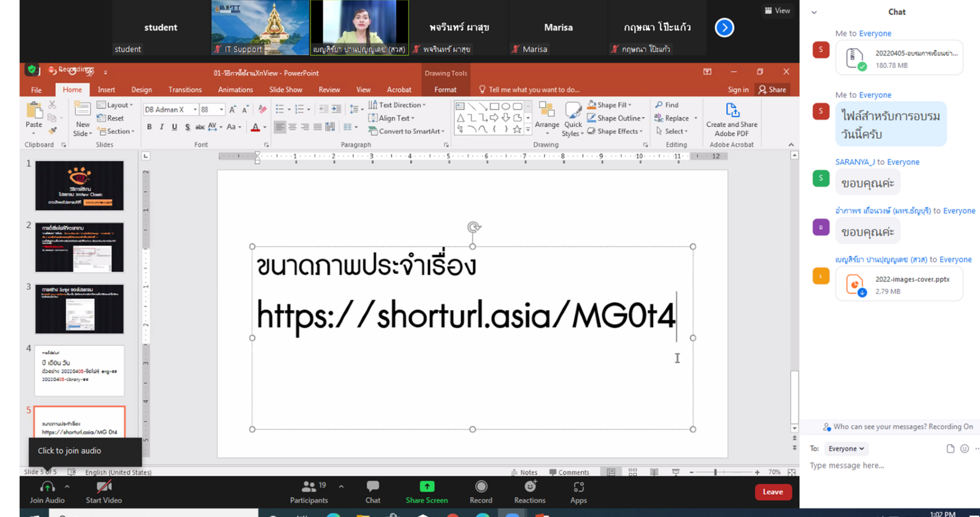Open the File tab

pyautogui.click(x=36, y=90)
